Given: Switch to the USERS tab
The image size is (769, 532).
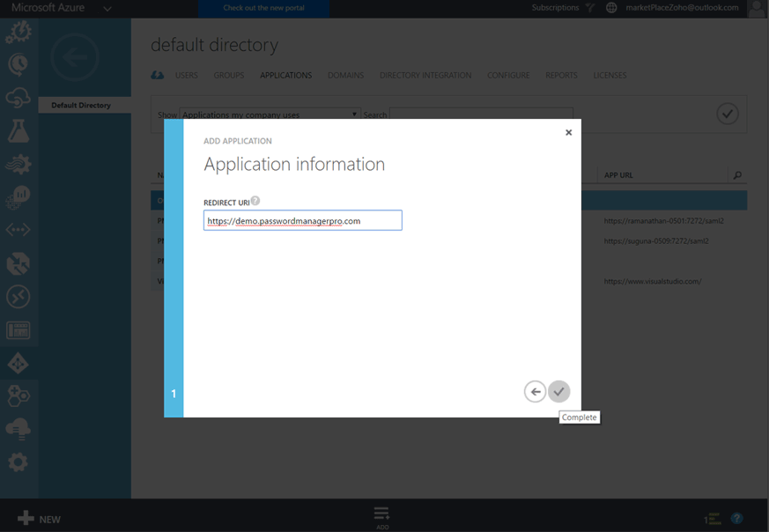Looking at the screenshot, I should click(x=187, y=75).
